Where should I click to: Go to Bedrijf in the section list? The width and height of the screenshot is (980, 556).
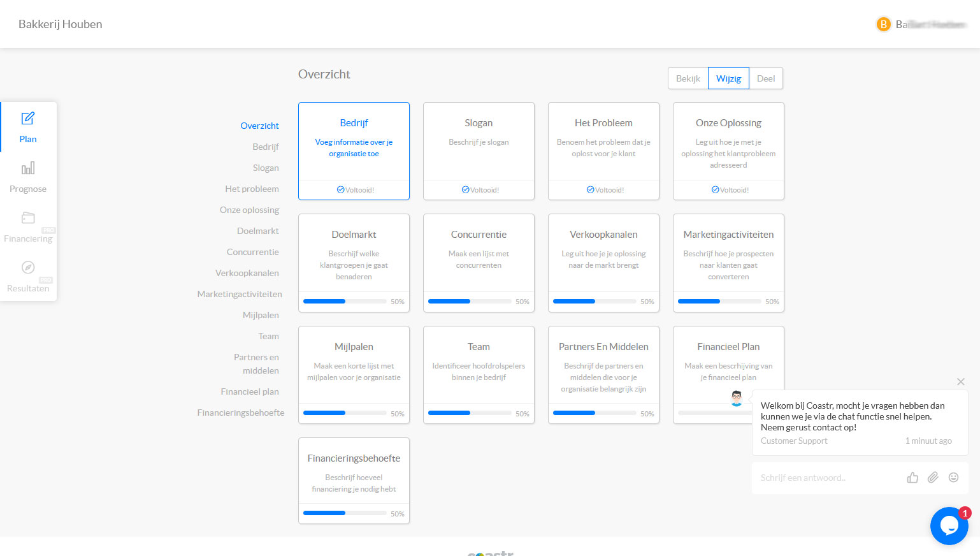266,147
